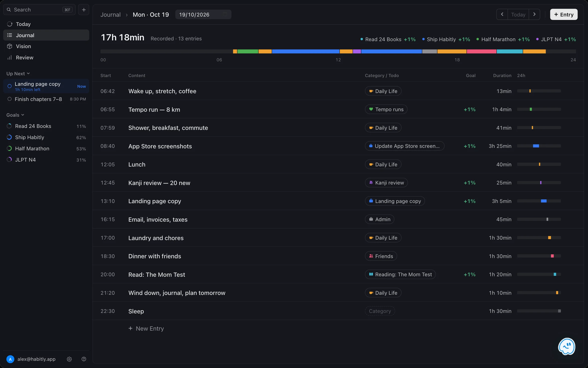The image size is (588, 368).
Task: Click Journal breadcrumb link
Action: click(110, 14)
